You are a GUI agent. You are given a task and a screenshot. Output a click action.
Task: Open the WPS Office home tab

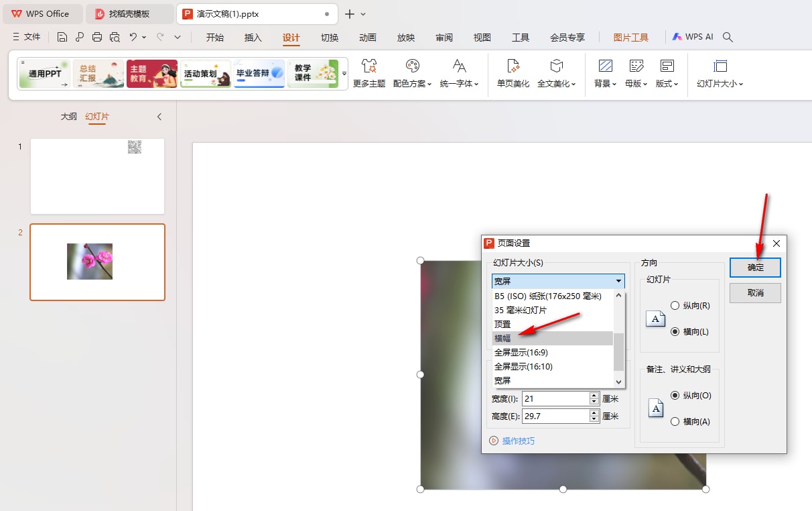(42, 13)
